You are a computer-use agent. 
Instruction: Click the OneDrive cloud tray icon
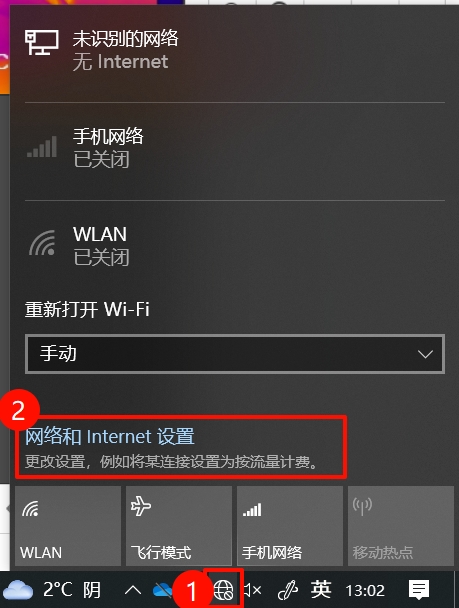pyautogui.click(x=163, y=591)
